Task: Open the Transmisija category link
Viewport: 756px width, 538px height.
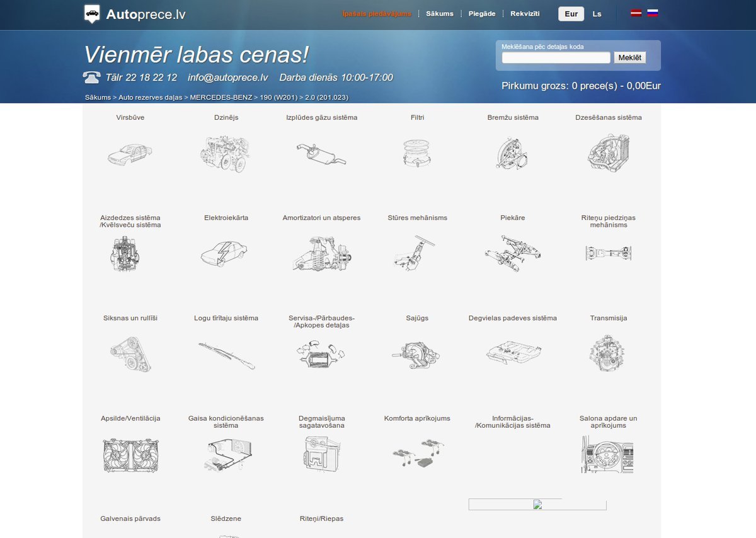Action: click(x=608, y=318)
